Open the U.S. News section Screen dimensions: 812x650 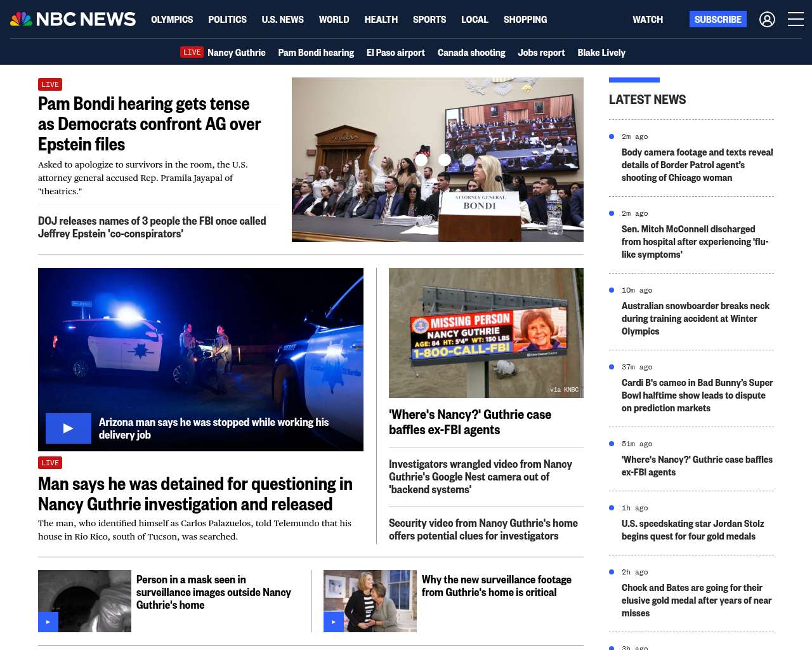(282, 20)
